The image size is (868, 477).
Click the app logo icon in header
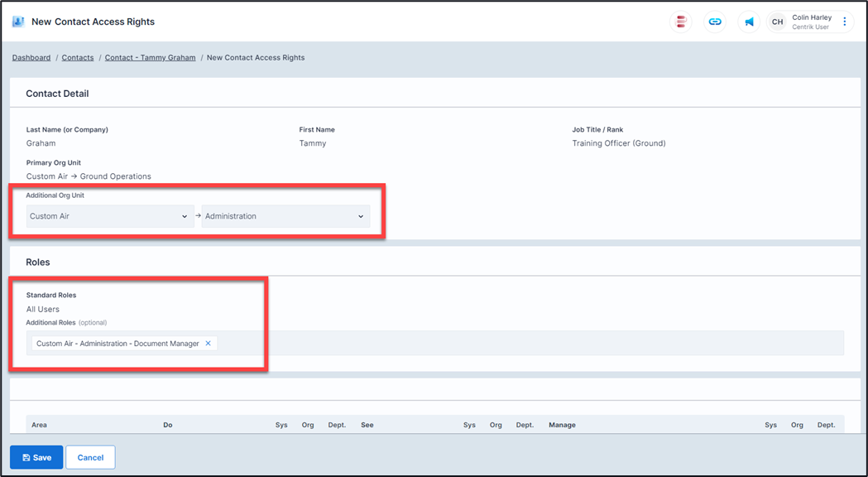pyautogui.click(x=18, y=22)
